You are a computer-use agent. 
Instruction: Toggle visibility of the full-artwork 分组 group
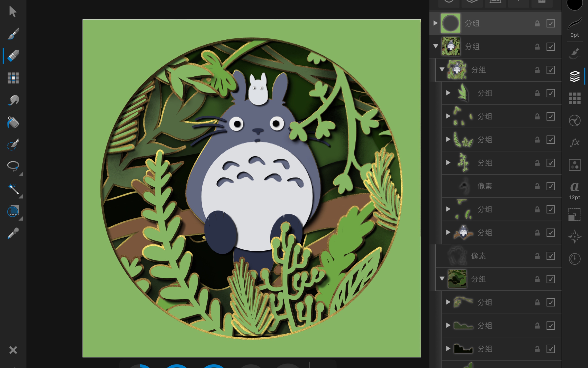point(551,47)
